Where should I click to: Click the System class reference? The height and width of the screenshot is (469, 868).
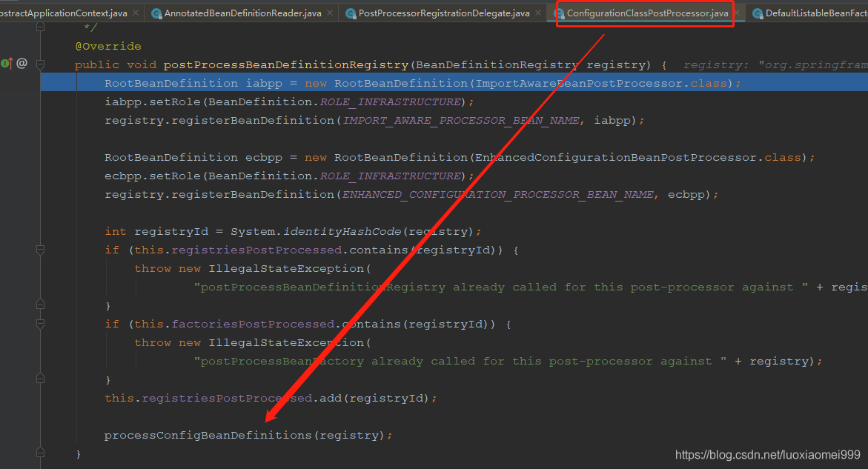[x=253, y=232]
